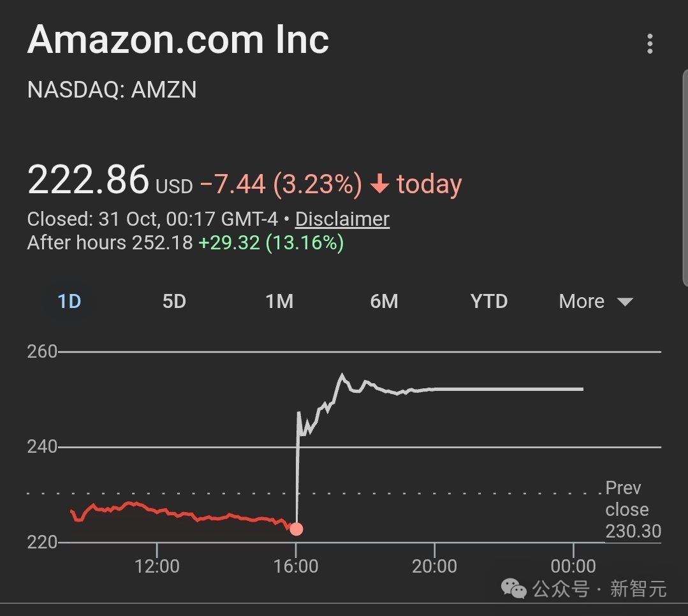Click the Prev close 230.30 label
The width and height of the screenshot is (688, 616).
coord(633,510)
